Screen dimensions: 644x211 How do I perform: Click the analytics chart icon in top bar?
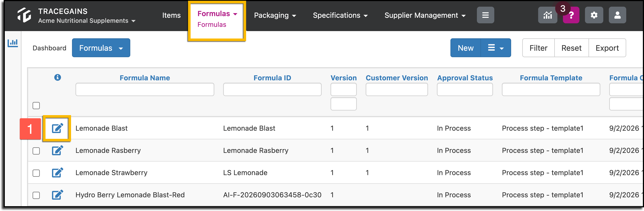pyautogui.click(x=547, y=15)
